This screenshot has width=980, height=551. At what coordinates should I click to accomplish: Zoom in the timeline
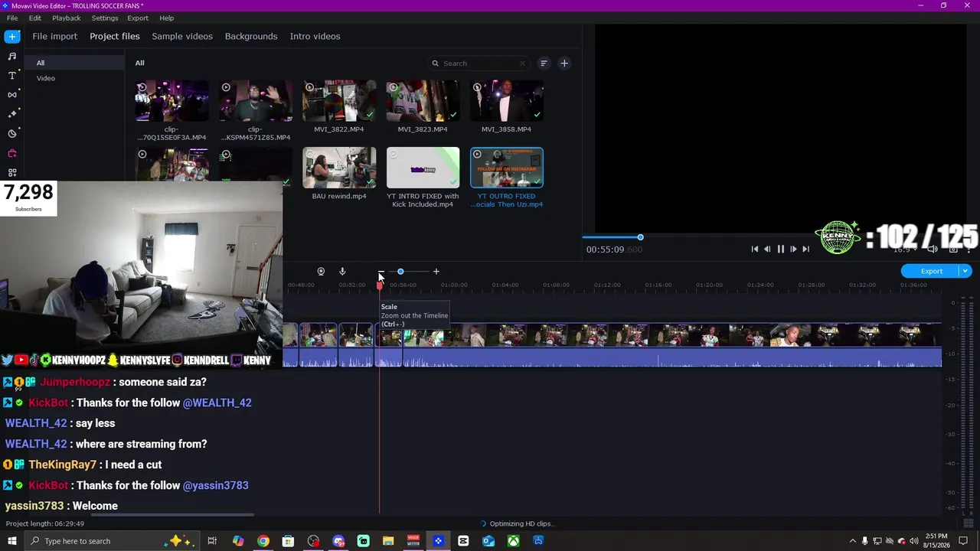(436, 272)
